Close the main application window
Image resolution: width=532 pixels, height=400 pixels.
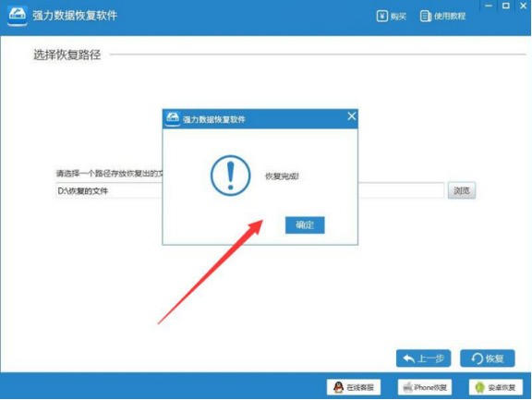(523, 6)
